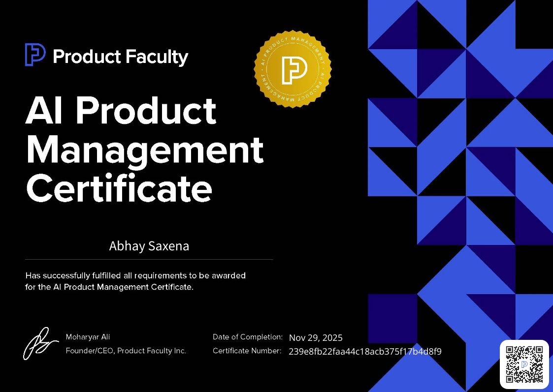Select the certificate number value
The height and width of the screenshot is (392, 553).
tap(365, 351)
